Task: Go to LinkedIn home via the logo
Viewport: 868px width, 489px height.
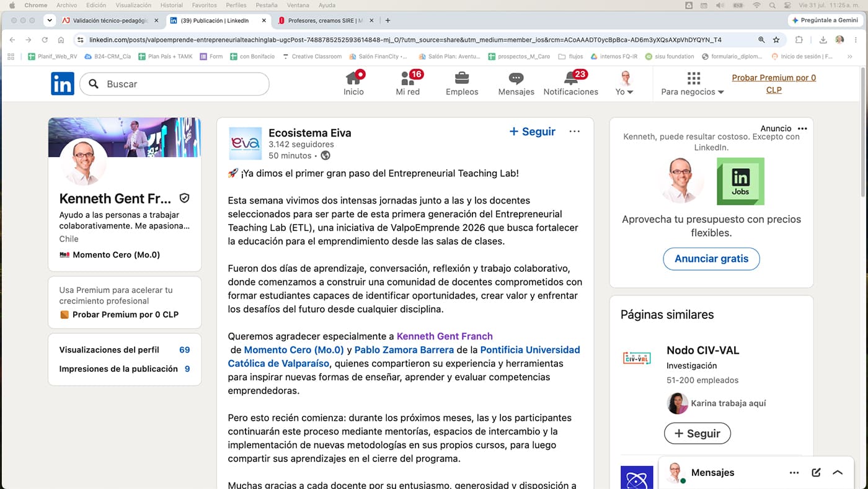Action: [63, 84]
